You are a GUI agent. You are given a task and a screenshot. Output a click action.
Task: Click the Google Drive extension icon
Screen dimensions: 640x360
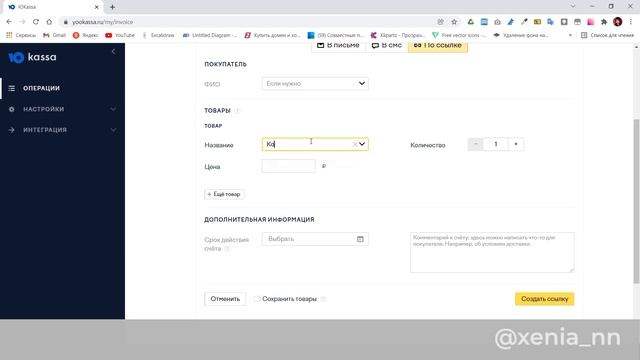pos(471,22)
